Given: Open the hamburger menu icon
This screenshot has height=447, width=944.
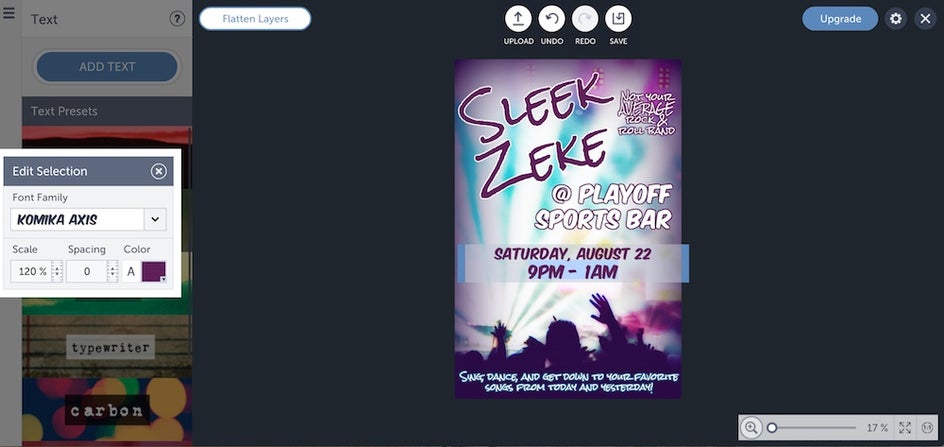Looking at the screenshot, I should tap(8, 13).
